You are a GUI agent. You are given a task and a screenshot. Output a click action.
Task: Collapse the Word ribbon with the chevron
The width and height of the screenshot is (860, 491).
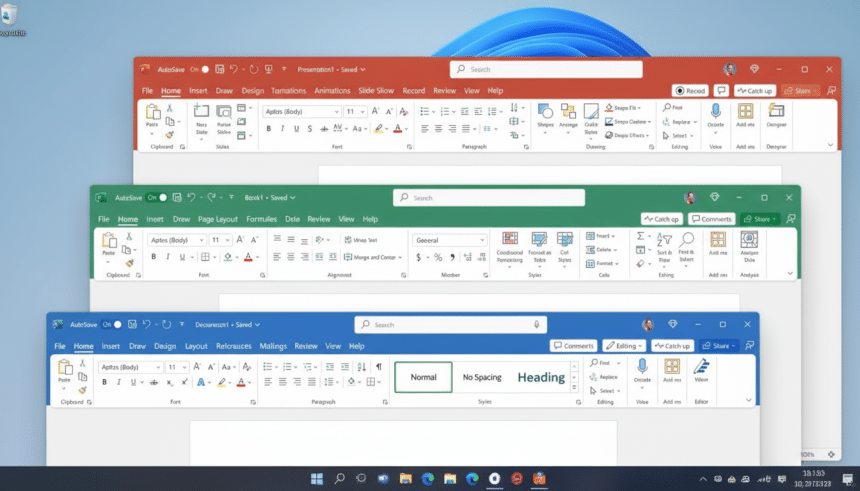tap(749, 400)
